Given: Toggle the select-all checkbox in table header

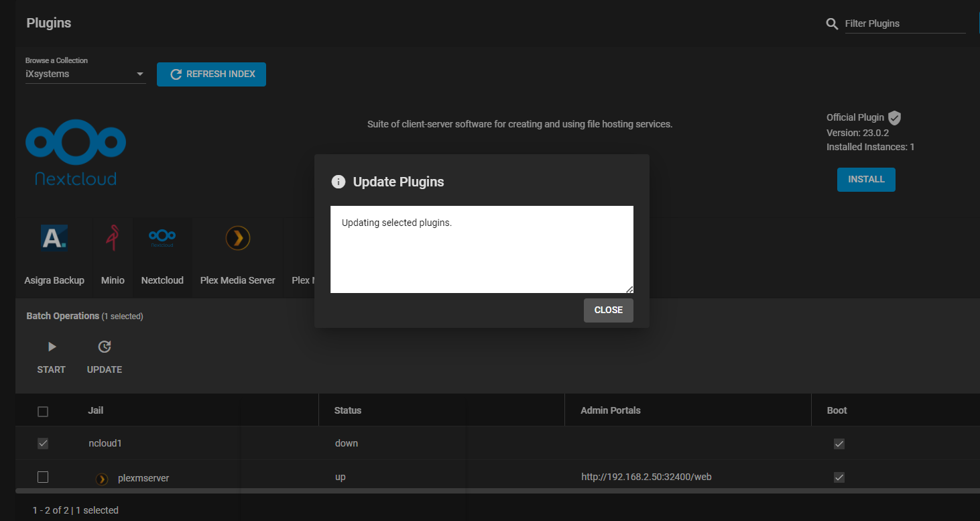Looking at the screenshot, I should coord(43,412).
